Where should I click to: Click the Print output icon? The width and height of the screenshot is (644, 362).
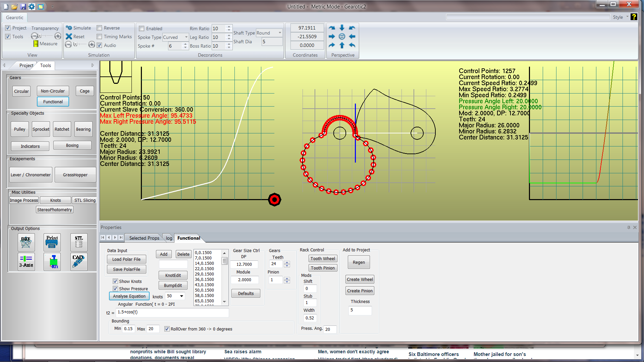pos(52,242)
